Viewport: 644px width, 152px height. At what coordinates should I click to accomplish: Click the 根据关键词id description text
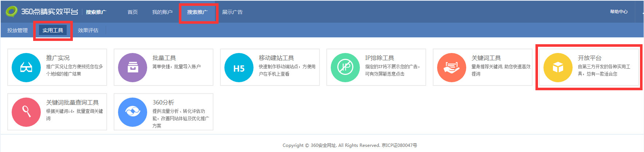[74, 115]
